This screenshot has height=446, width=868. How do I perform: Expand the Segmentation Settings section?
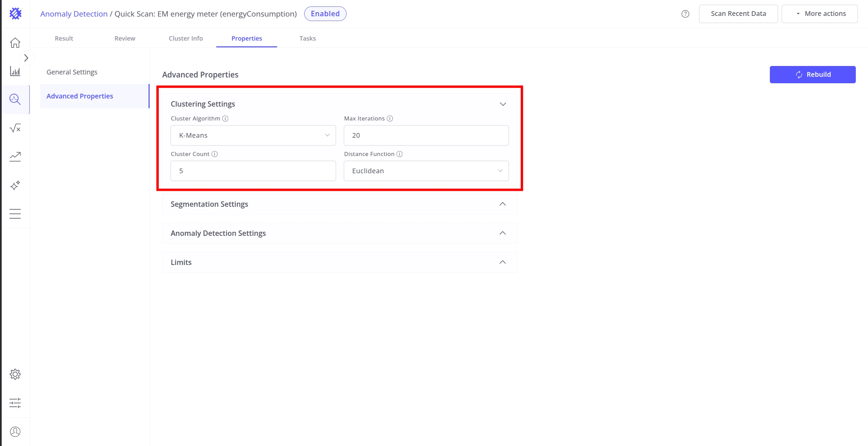[340, 204]
